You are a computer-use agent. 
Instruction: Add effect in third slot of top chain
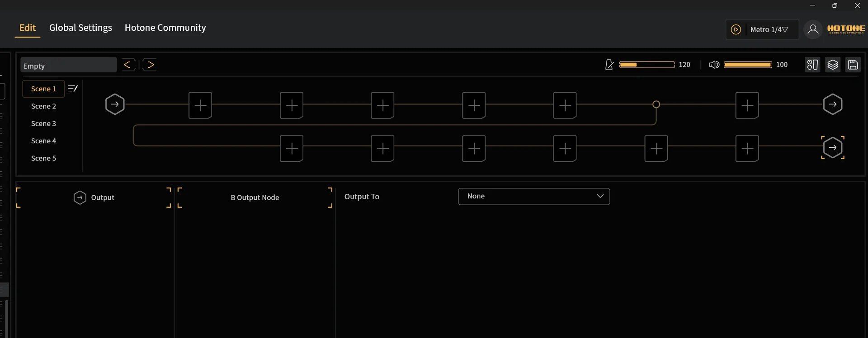click(x=382, y=105)
